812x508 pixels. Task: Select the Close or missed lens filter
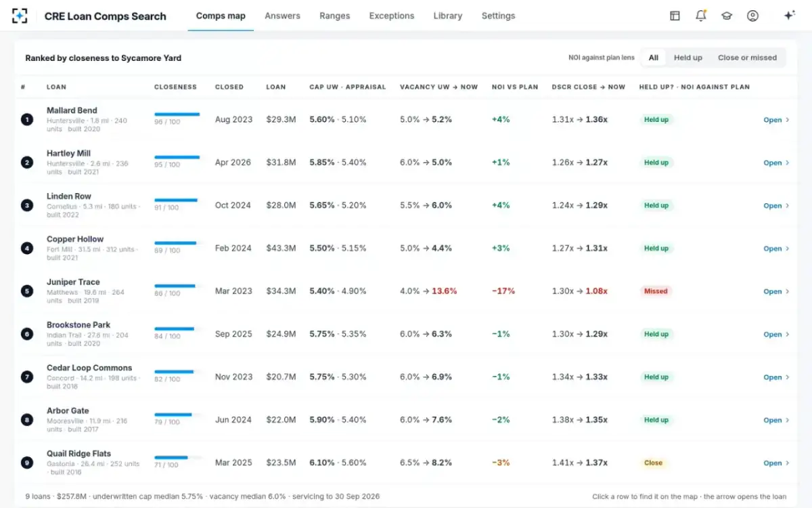coord(747,58)
